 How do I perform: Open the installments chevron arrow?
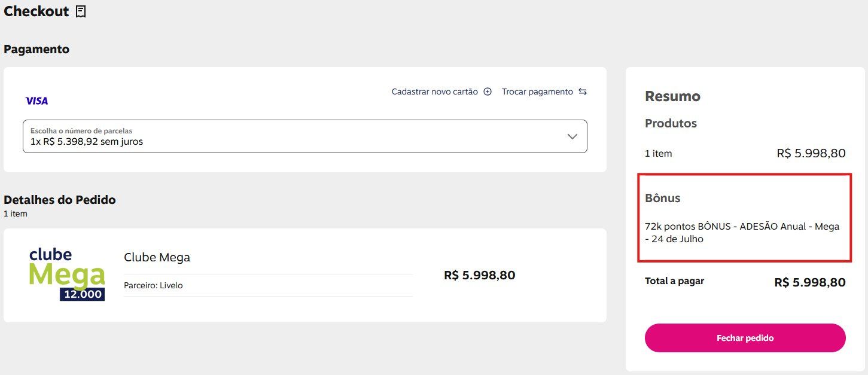pyautogui.click(x=572, y=136)
